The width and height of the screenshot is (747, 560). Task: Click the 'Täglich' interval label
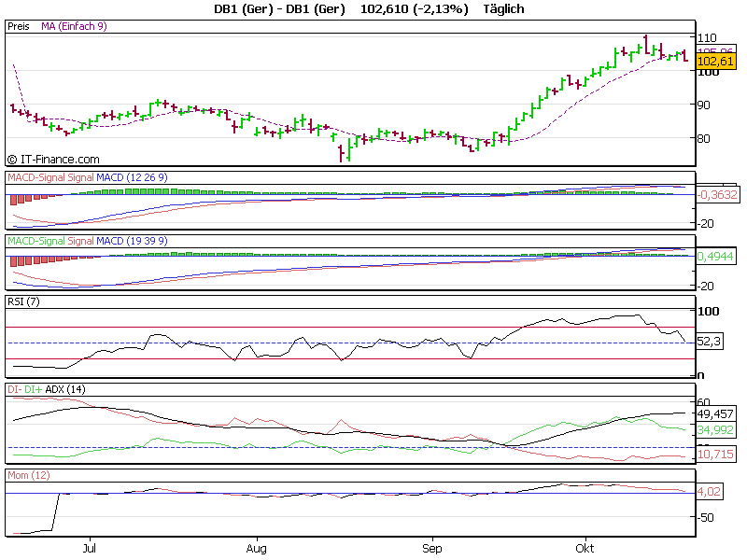(x=503, y=9)
